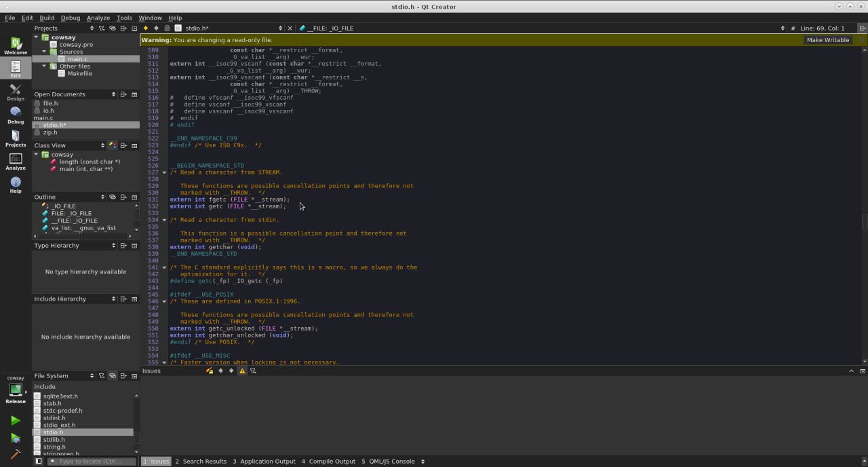The image size is (868, 467).
Task: Start debugging with Run-Debug button
Action: pos(15,438)
